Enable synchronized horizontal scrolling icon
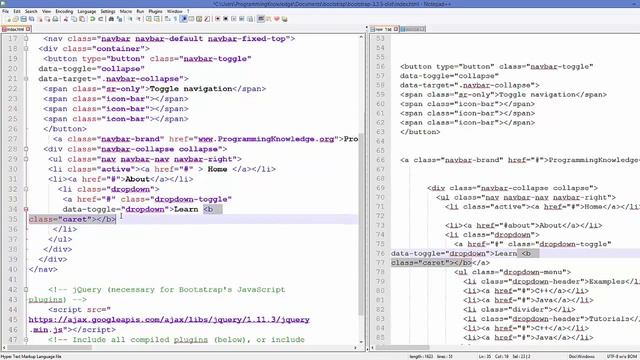Screen dimensions: 640x360 (x=156, y=19)
